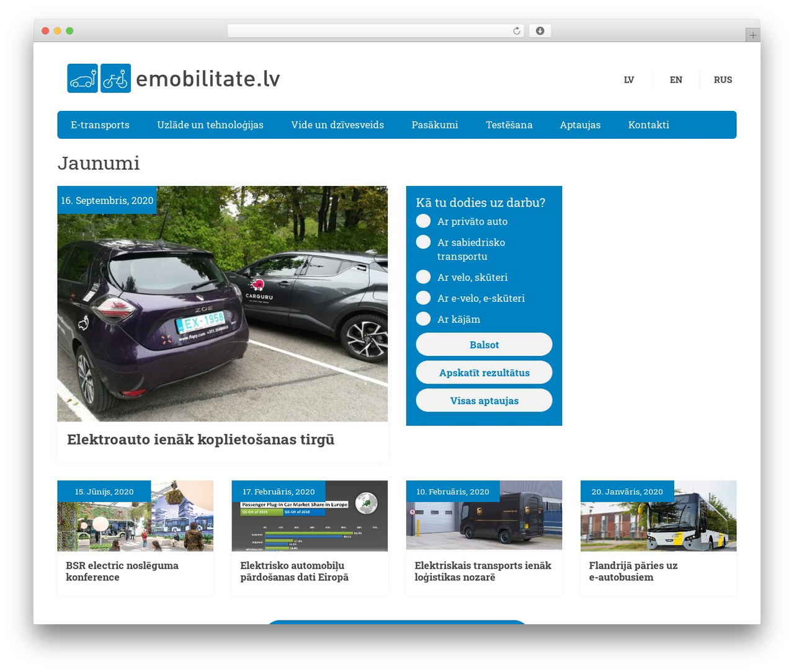
Task: Go to the Pasākumi menu item
Action: click(x=435, y=125)
